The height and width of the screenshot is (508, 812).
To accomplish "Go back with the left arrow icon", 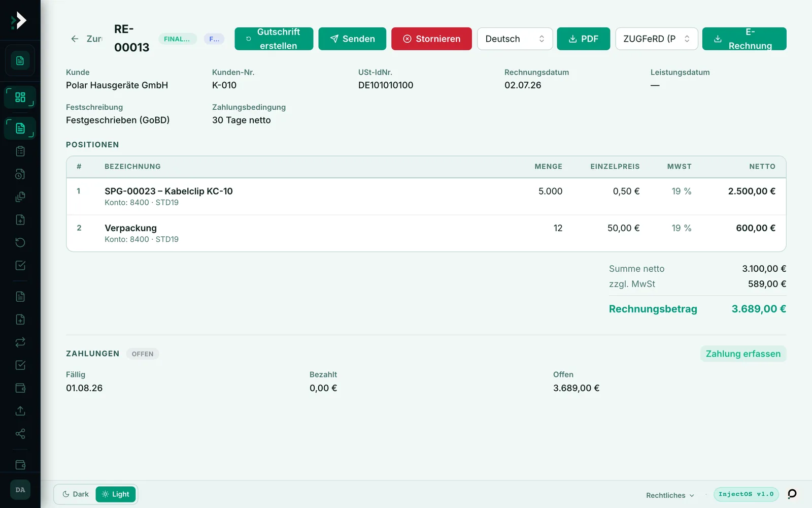I will [75, 39].
